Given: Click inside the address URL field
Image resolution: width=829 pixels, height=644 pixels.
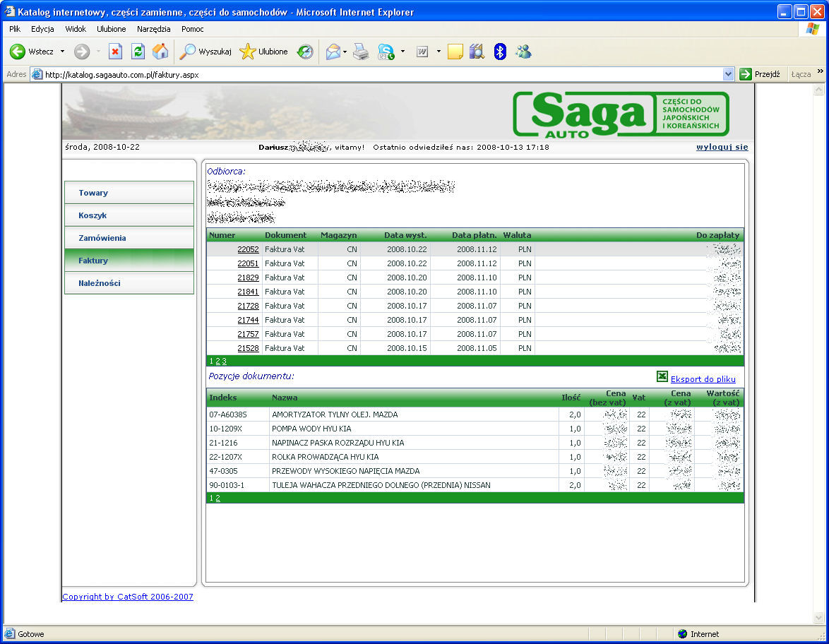Looking at the screenshot, I should [381, 75].
